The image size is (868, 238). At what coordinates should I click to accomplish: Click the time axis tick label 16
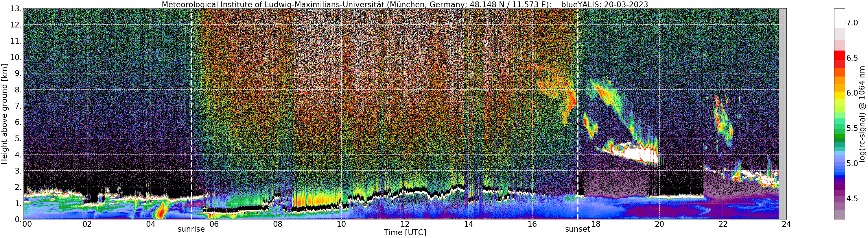pyautogui.click(x=532, y=224)
